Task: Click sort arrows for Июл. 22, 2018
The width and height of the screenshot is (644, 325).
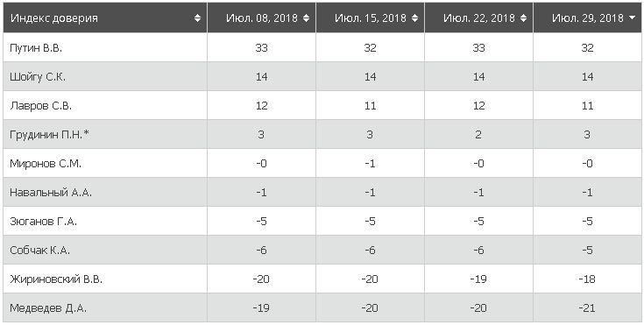Action: pos(523,18)
